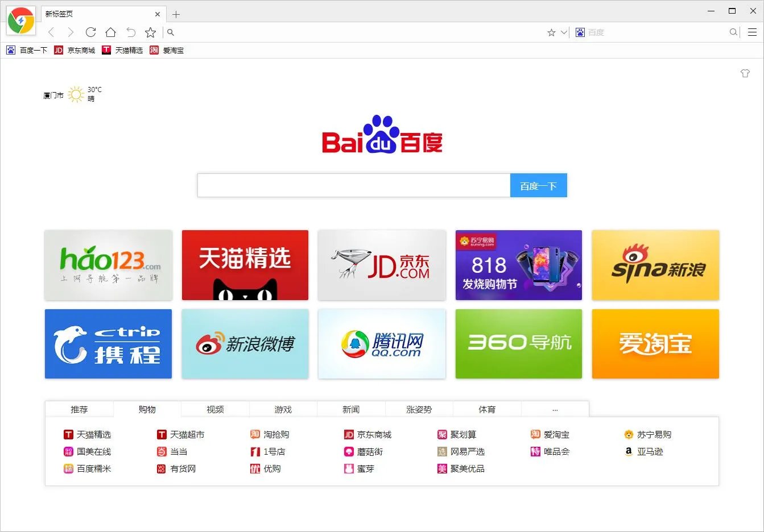Refresh the current page

click(90, 32)
